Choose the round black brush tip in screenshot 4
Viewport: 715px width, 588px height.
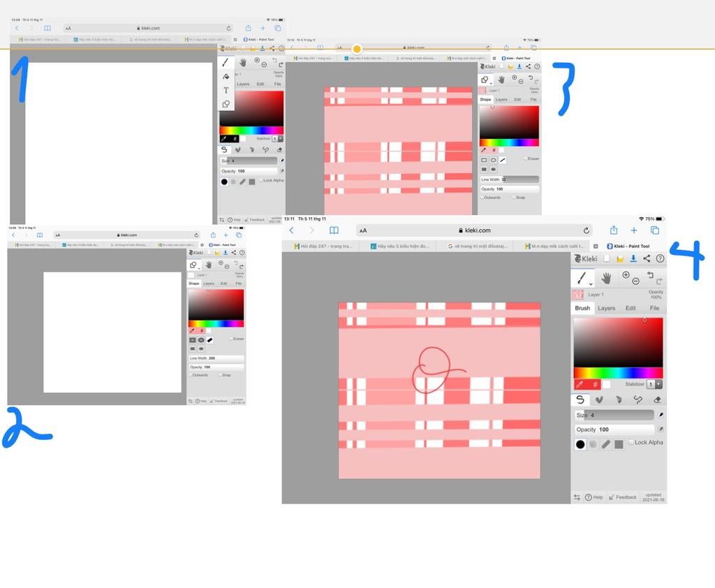[x=580, y=444]
